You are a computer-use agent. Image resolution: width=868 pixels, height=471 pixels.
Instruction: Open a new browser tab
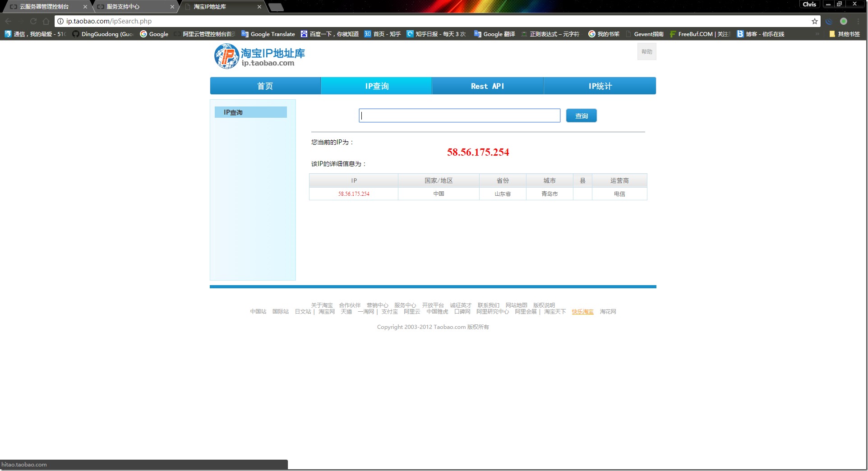click(x=276, y=7)
